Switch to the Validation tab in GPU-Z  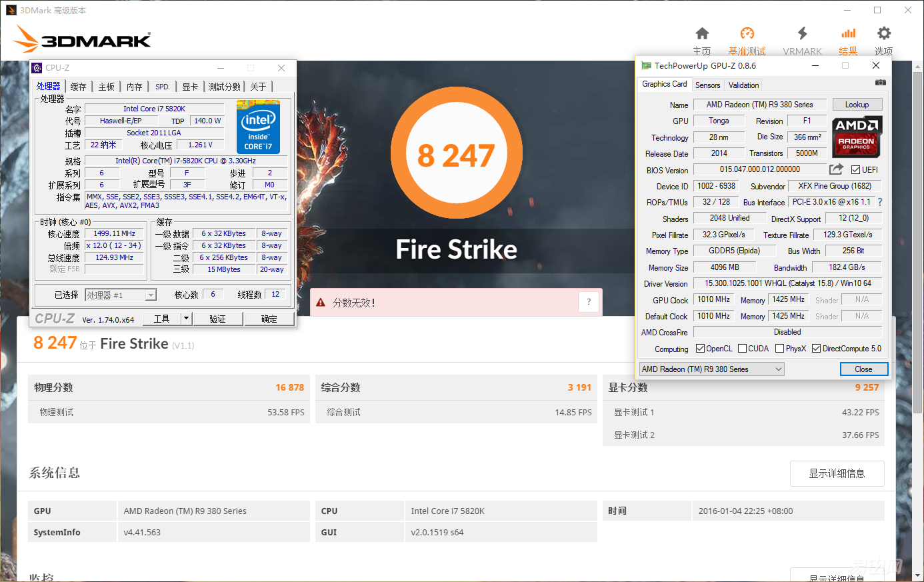coord(743,85)
